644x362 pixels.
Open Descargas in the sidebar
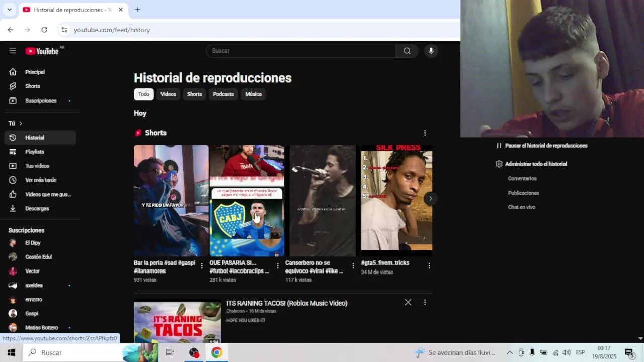click(40, 208)
